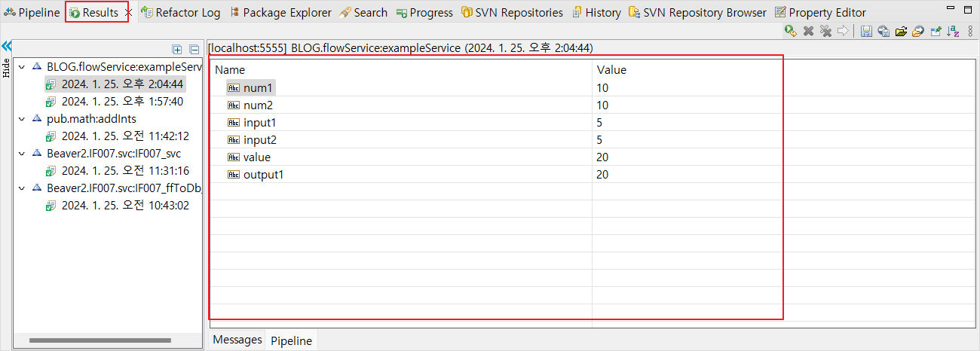Click the Abc icon beside output1

click(234, 174)
